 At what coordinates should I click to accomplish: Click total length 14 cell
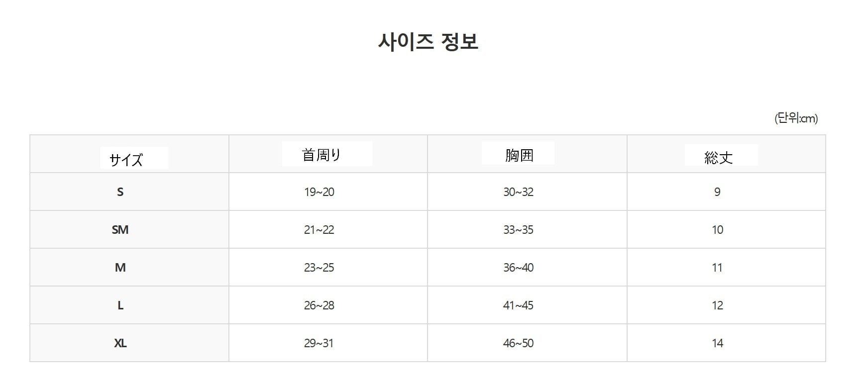pos(726,343)
